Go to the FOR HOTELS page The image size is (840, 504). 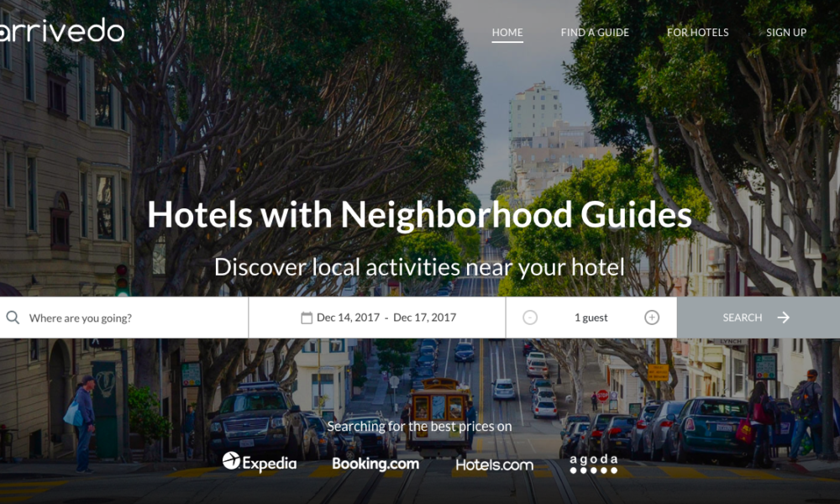coord(697,32)
